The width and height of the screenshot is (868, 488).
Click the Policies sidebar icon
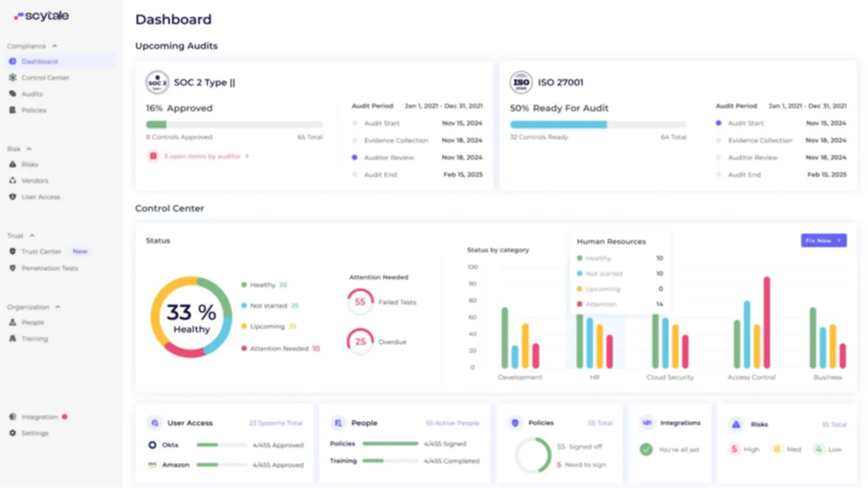13,110
